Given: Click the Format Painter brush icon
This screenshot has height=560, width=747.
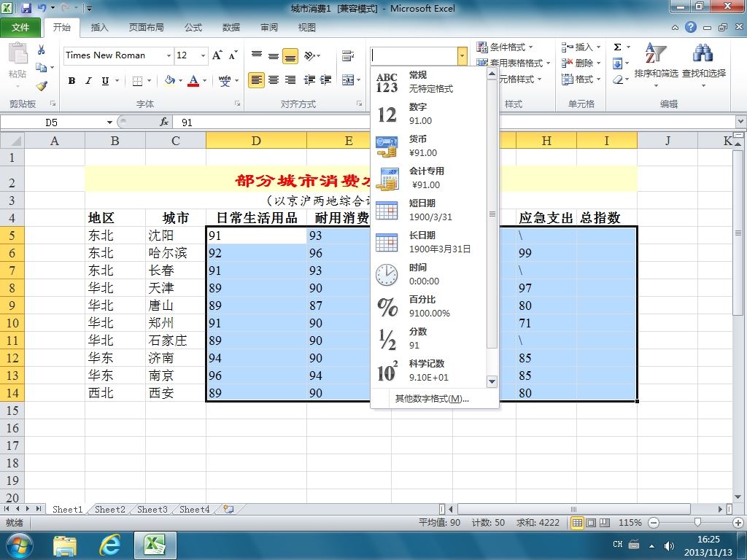Looking at the screenshot, I should tap(42, 86).
